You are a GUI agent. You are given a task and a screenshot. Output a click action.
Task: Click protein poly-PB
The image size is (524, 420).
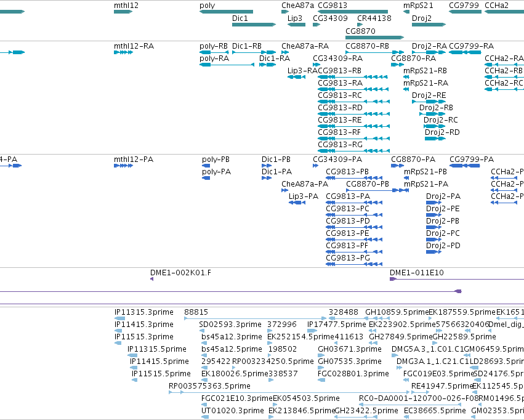point(206,166)
